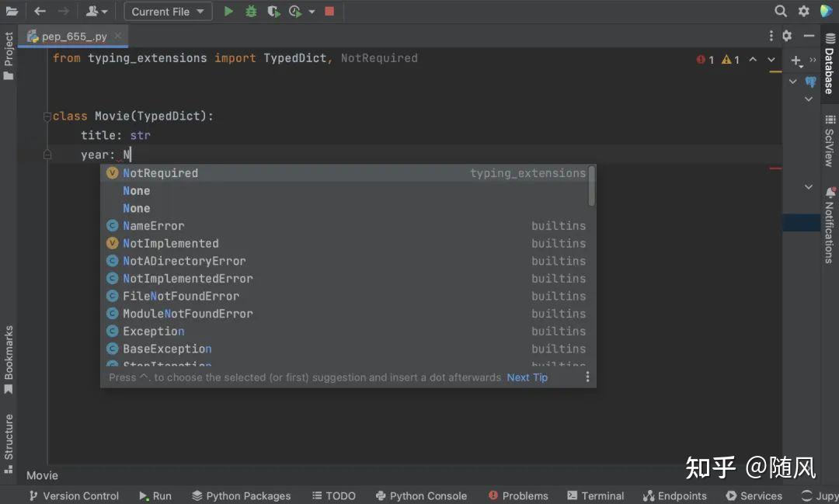Click the completion popup scrollbar thumb
This screenshot has height=504, width=839.
[x=591, y=186]
